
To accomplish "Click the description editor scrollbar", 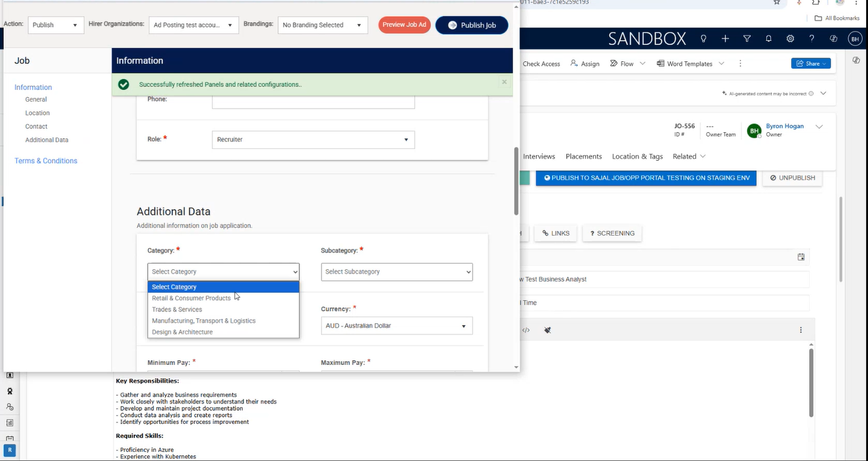I will click(811, 383).
